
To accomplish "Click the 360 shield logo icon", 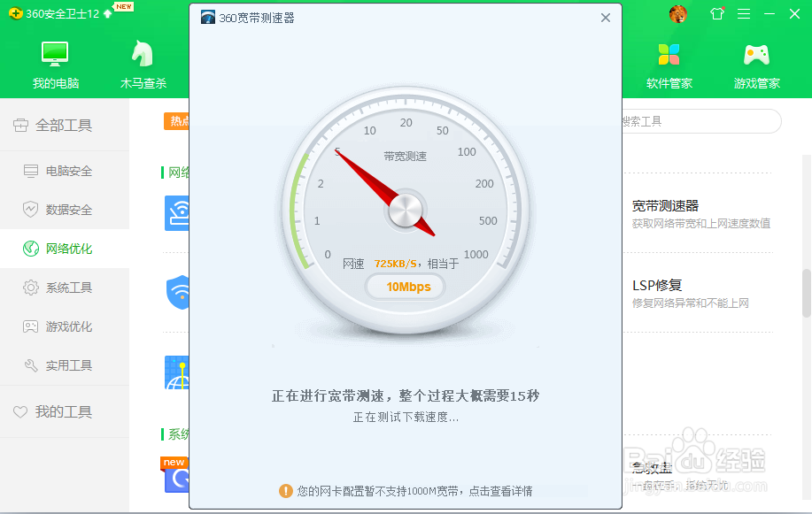I will [x=16, y=13].
